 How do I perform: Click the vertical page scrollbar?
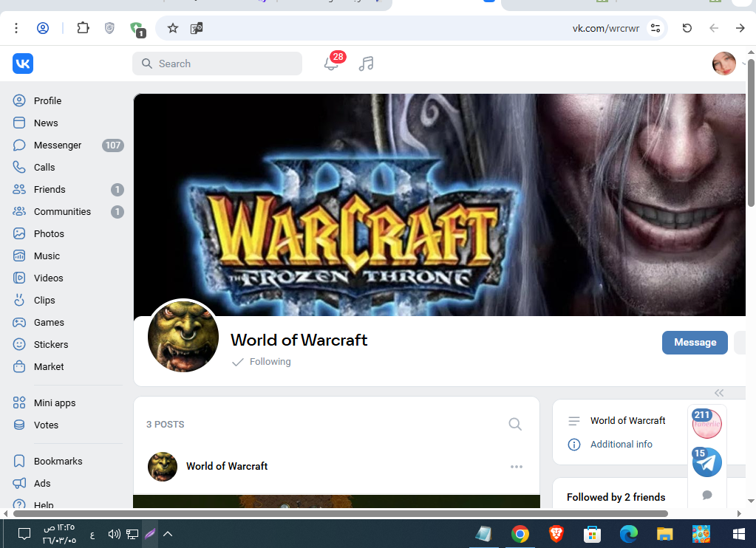click(751, 132)
